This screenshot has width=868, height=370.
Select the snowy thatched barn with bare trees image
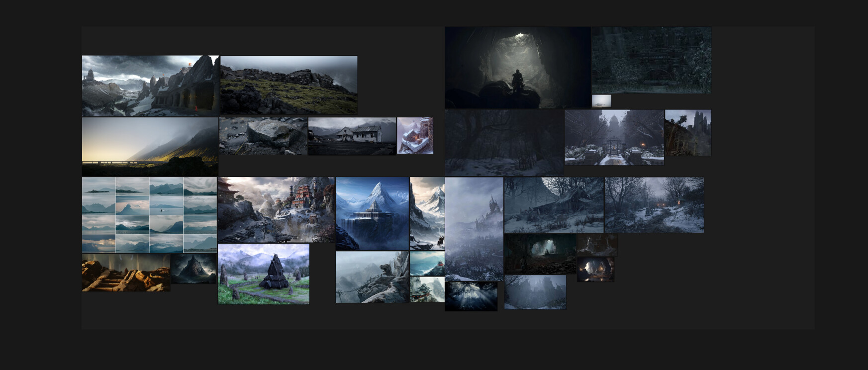(554, 205)
